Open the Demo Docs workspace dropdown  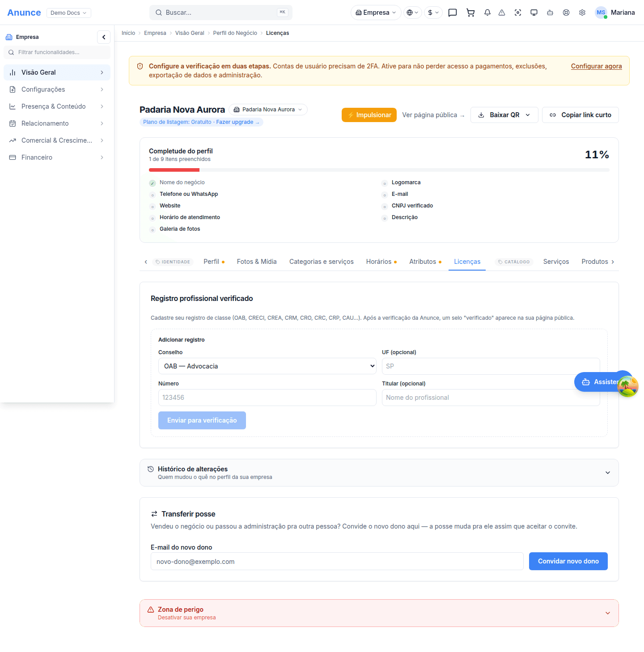[69, 13]
